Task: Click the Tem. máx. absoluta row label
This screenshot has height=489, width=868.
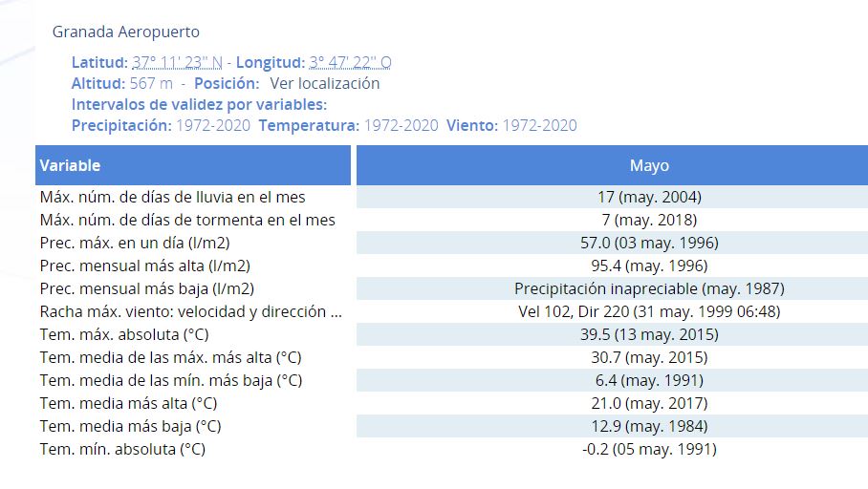Action: 124,334
